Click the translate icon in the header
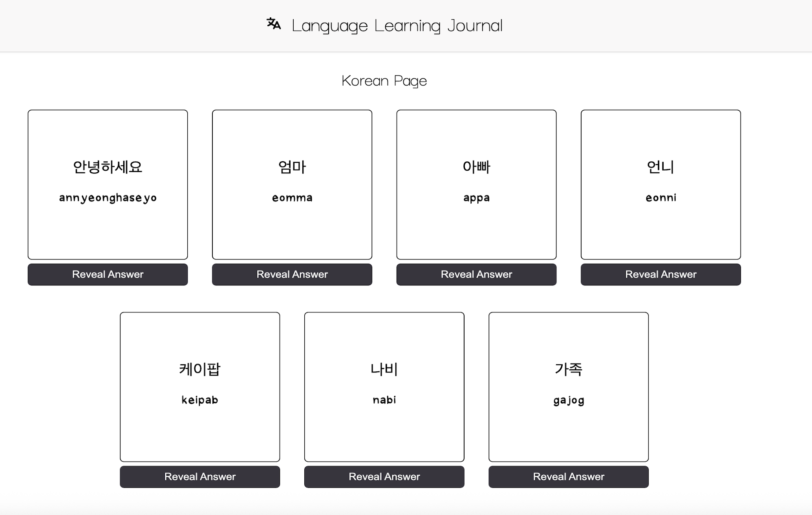The image size is (812, 515). click(x=274, y=25)
